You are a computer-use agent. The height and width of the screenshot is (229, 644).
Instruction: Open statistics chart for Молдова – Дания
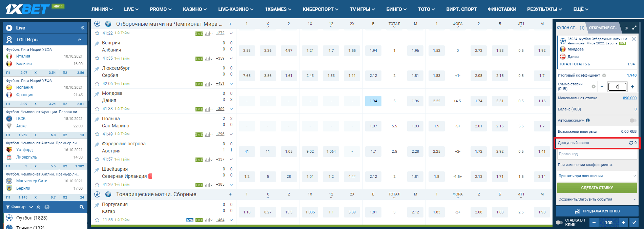coord(208,109)
